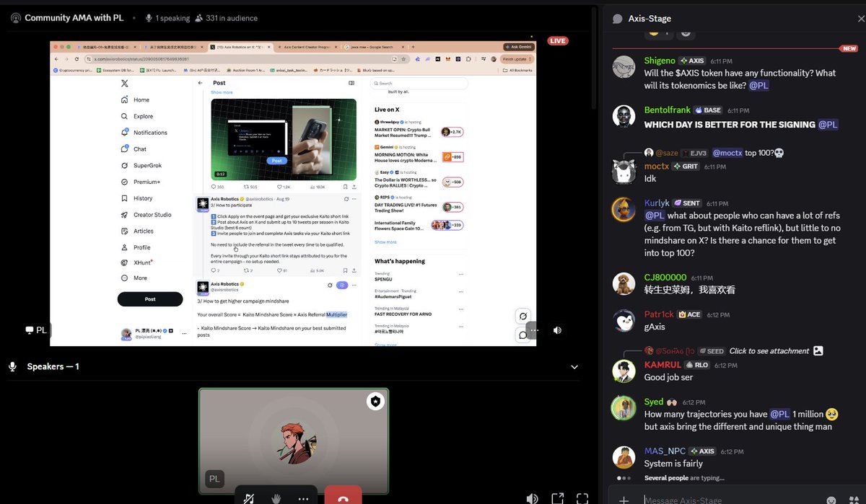The width and height of the screenshot is (866, 504).
Task: Bookmark the post under the video
Action: click(x=344, y=187)
